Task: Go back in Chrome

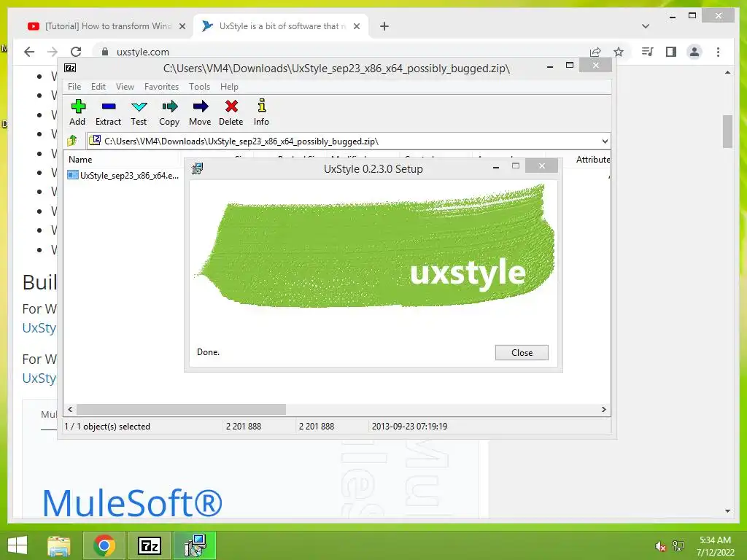Action: [x=29, y=52]
